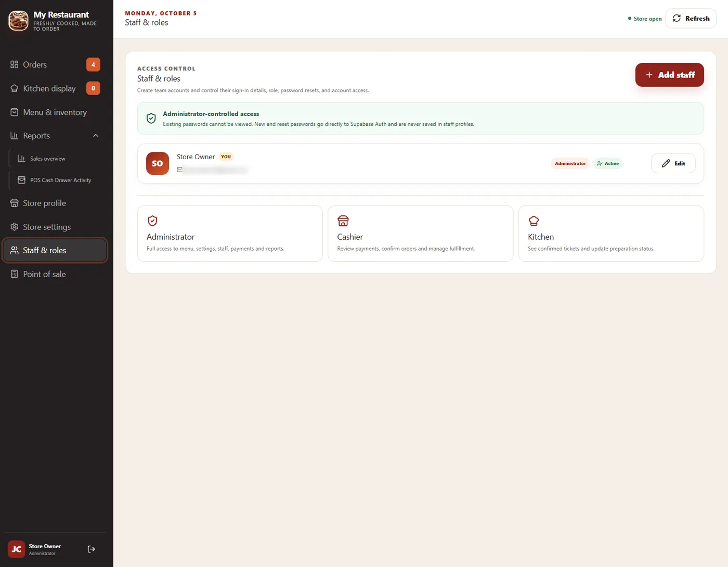Screen dimensions: 728x567
Task: Collapse the Reports submenu chevron
Action: click(x=96, y=136)
